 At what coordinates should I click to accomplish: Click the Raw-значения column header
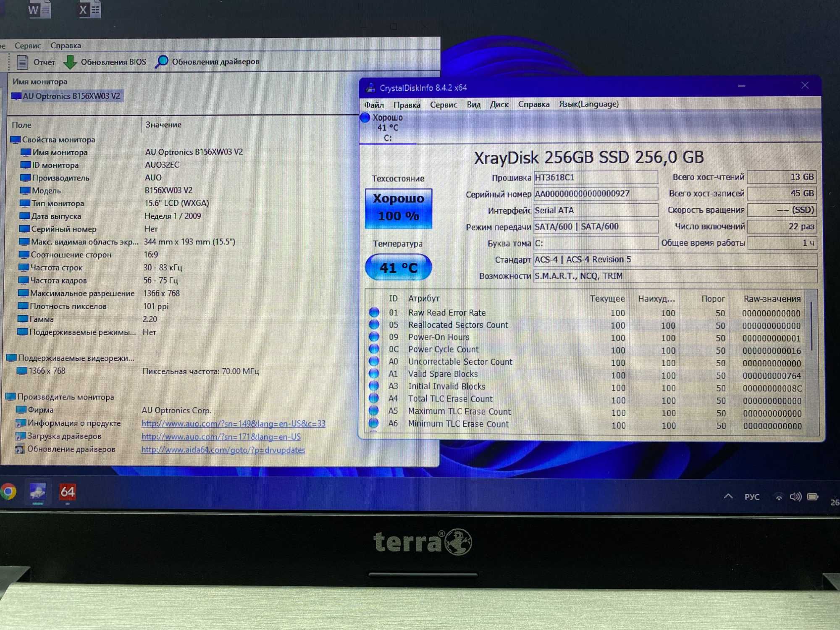click(772, 299)
